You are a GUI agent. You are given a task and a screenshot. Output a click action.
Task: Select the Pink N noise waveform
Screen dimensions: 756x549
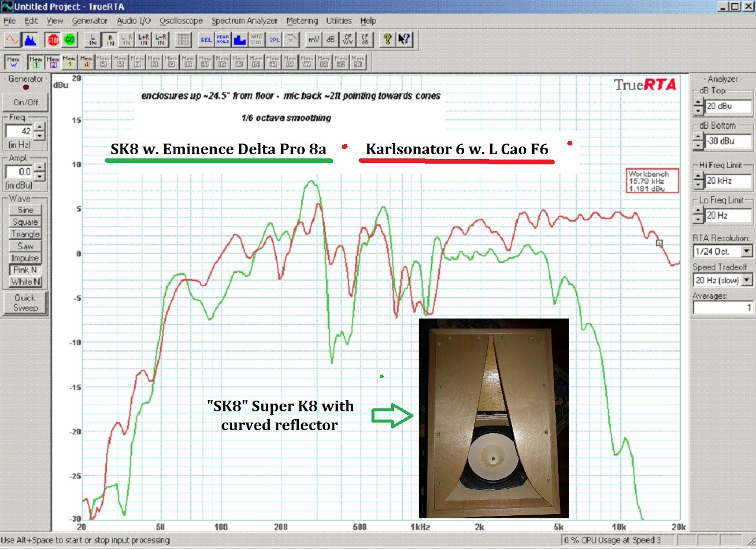[25, 270]
